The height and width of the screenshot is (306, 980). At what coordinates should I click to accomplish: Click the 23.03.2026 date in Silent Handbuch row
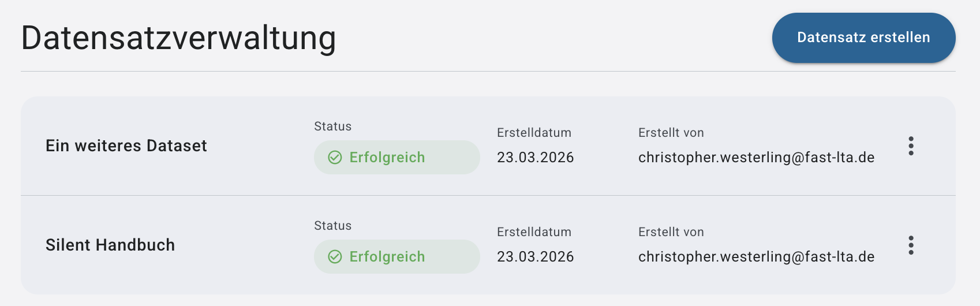535,257
